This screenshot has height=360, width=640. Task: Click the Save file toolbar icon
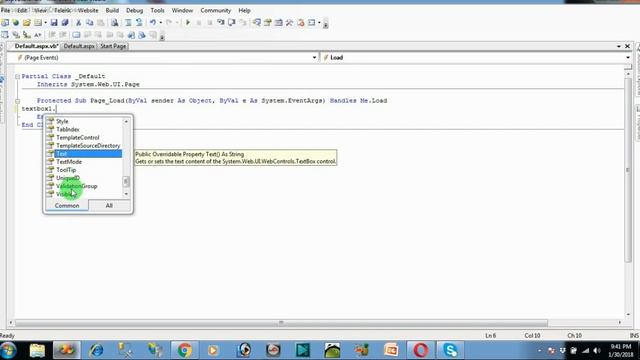[53, 23]
